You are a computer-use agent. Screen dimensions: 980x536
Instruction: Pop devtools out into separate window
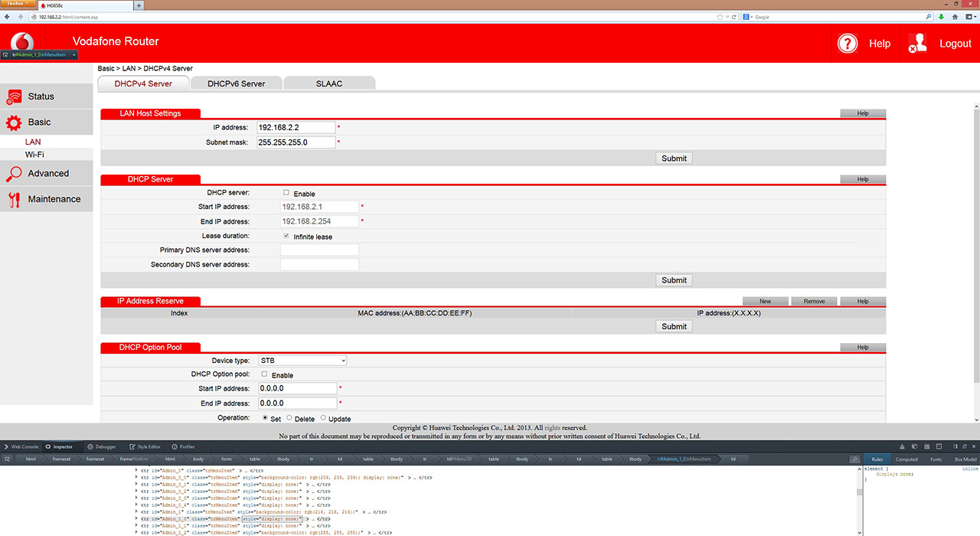click(964, 446)
